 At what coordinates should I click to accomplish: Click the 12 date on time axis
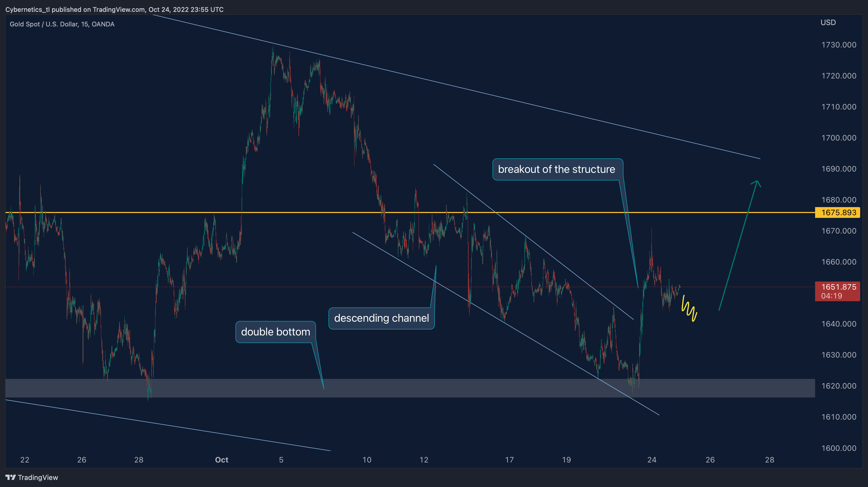(424, 460)
